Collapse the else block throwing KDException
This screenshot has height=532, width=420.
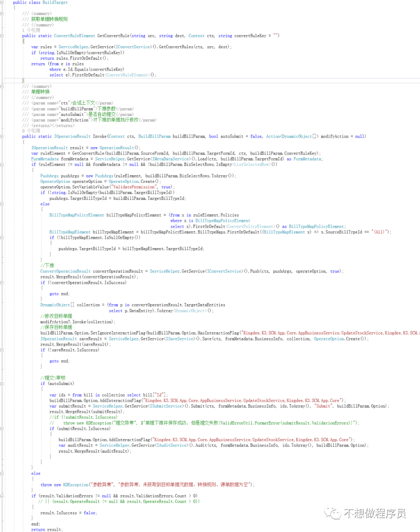[2, 473]
